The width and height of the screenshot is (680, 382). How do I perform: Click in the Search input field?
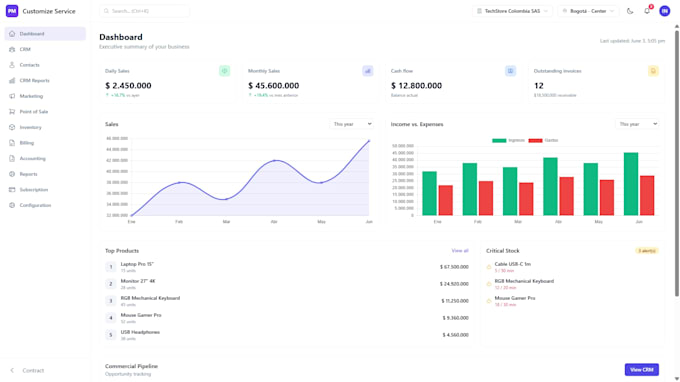144,11
